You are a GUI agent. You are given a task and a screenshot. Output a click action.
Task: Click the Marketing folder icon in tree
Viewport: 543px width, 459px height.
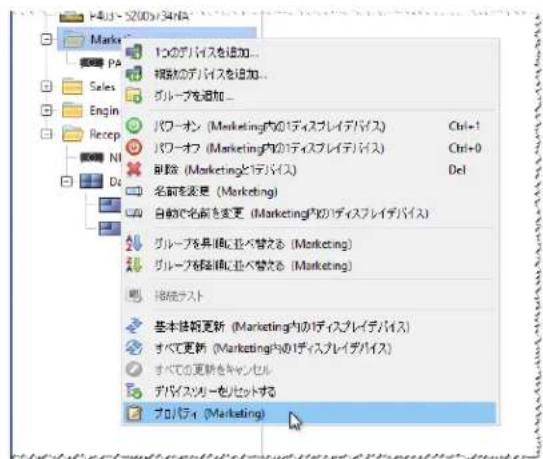[74, 40]
